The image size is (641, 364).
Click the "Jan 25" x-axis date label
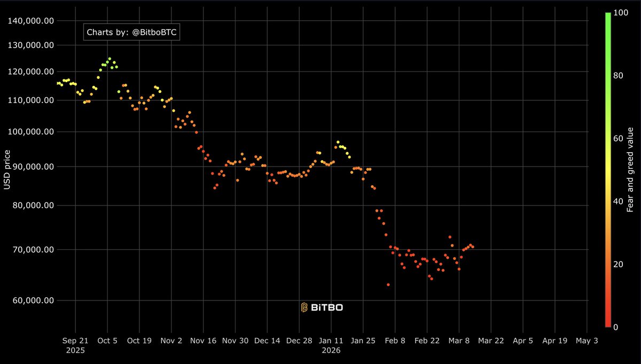(363, 341)
